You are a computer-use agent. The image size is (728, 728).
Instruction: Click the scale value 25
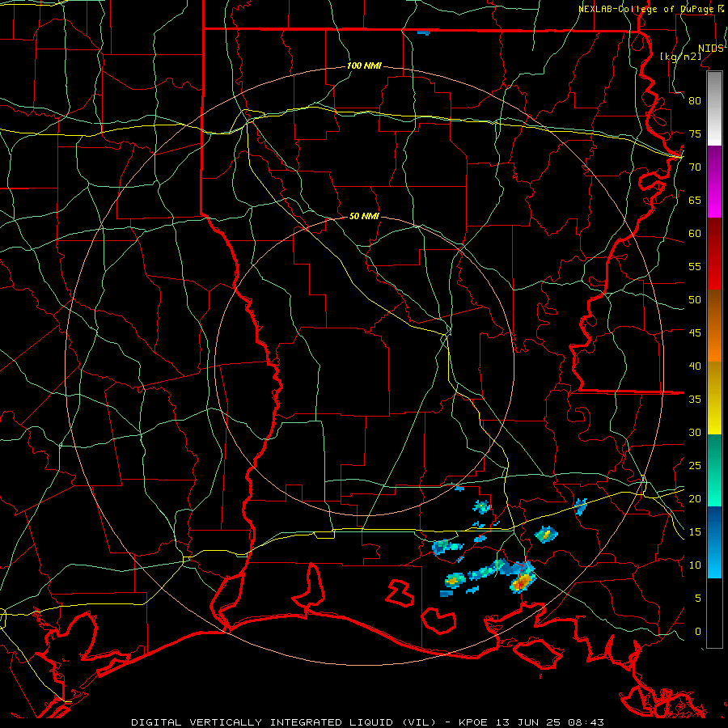tap(695, 466)
